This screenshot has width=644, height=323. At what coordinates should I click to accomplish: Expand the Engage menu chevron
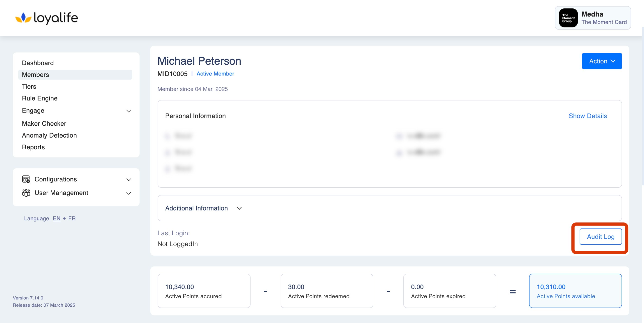click(x=129, y=111)
